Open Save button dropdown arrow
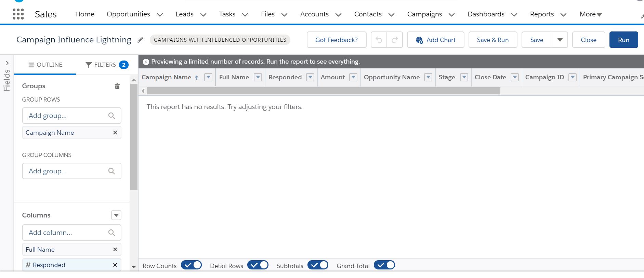 point(560,40)
